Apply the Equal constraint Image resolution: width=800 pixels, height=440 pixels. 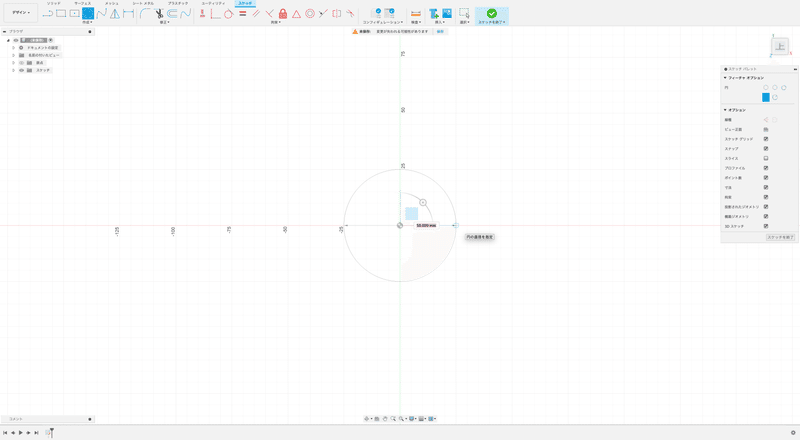pos(243,14)
